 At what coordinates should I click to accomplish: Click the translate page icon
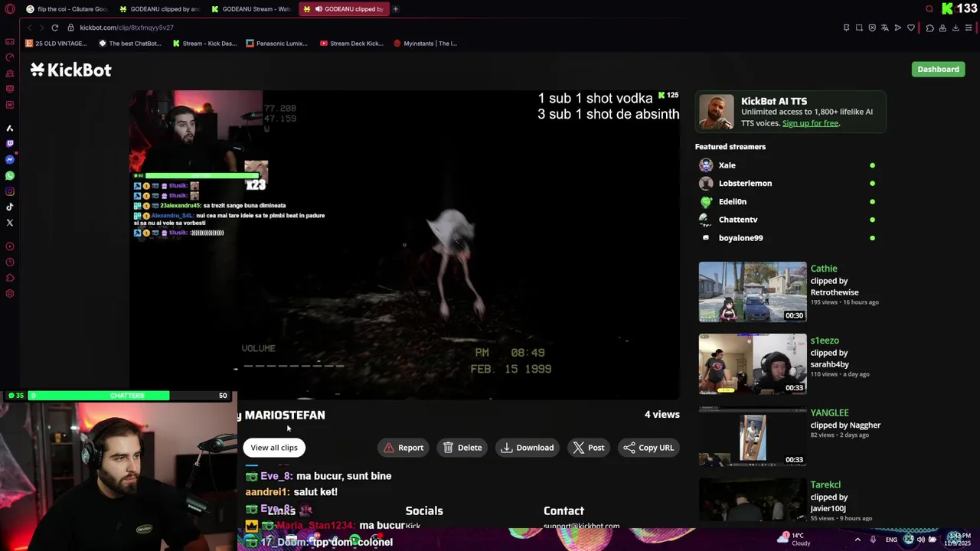click(885, 28)
